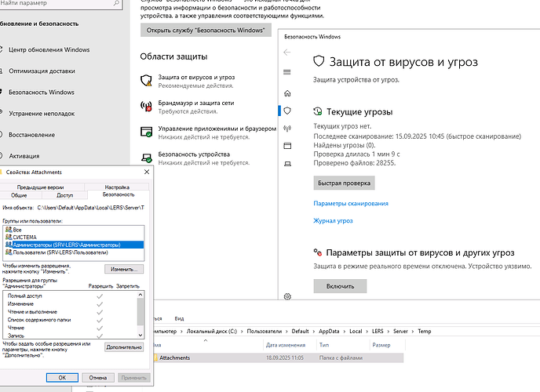Image resolution: width=540 pixels, height=392 pixels.
Task: Click Attachments folder in file list
Action: [174, 358]
